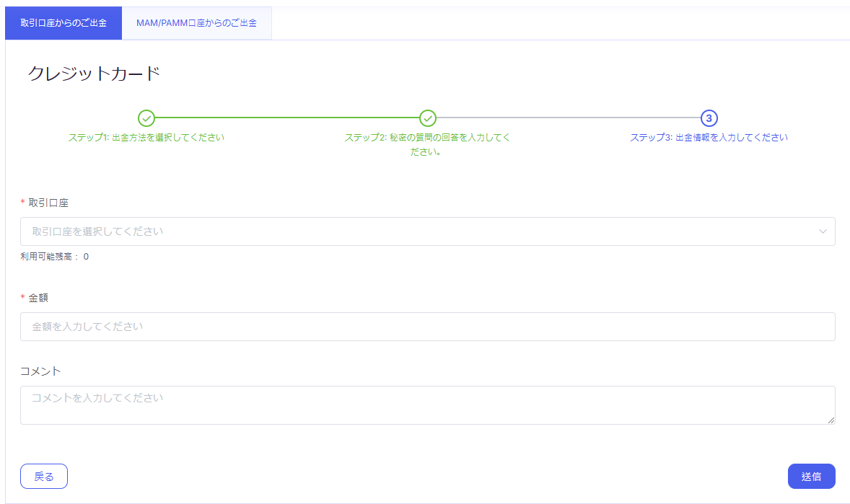Focus the 金額 amount input field
Image resolution: width=850 pixels, height=504 pixels.
[x=427, y=327]
